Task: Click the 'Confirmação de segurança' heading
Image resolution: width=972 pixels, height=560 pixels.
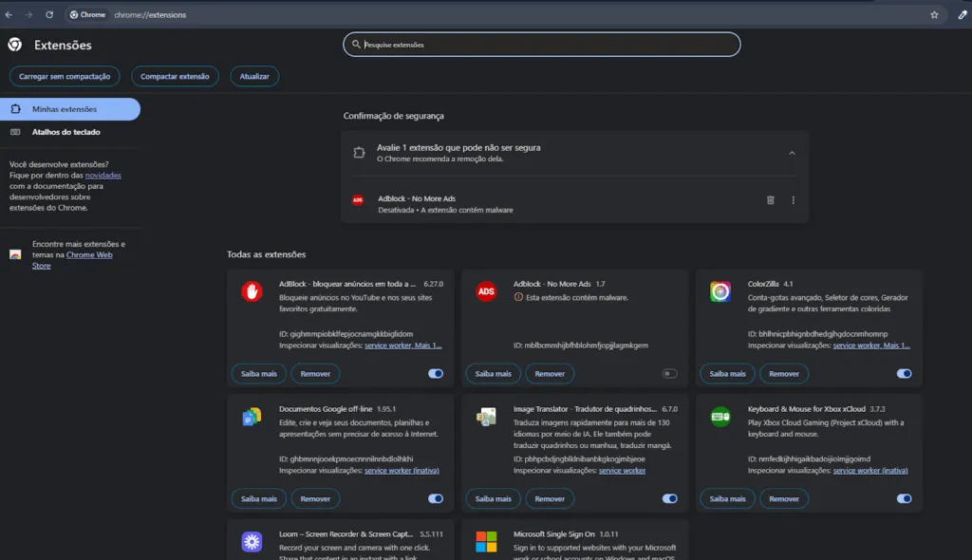Action: pyautogui.click(x=394, y=116)
